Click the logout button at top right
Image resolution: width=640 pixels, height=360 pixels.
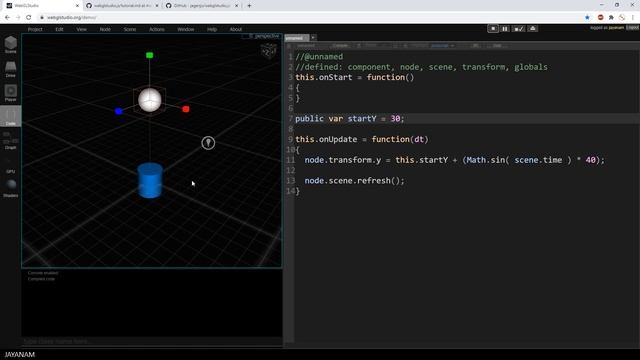click(632, 28)
